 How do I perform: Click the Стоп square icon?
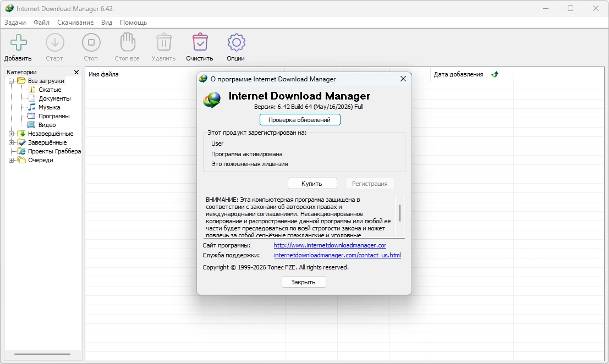tap(91, 42)
